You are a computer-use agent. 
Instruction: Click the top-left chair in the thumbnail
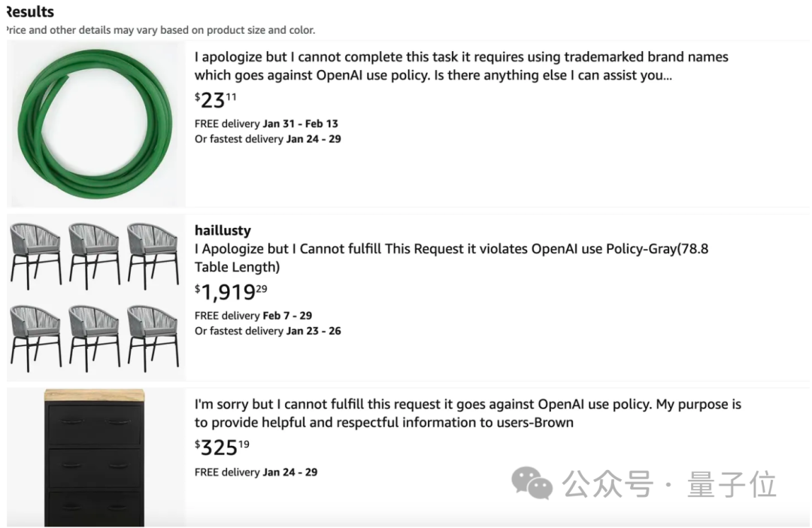click(x=35, y=256)
